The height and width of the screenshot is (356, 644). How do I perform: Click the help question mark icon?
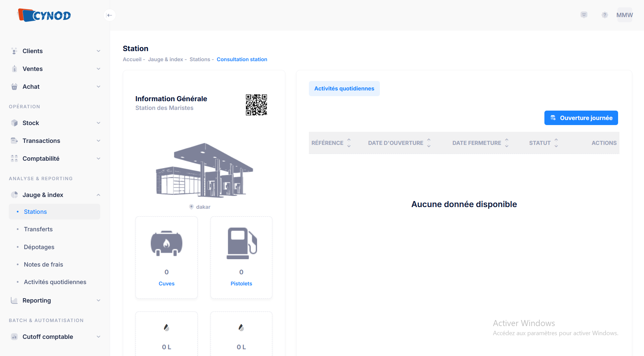[x=605, y=15]
